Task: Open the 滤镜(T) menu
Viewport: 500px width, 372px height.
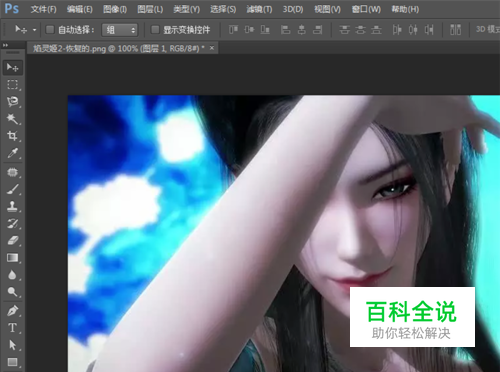Action: tap(259, 9)
